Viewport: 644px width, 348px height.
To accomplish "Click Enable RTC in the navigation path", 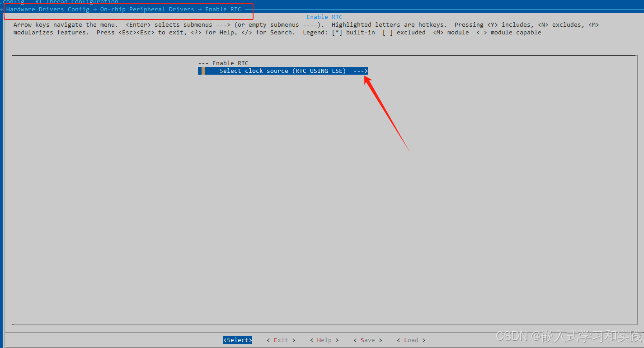I will click(x=224, y=9).
